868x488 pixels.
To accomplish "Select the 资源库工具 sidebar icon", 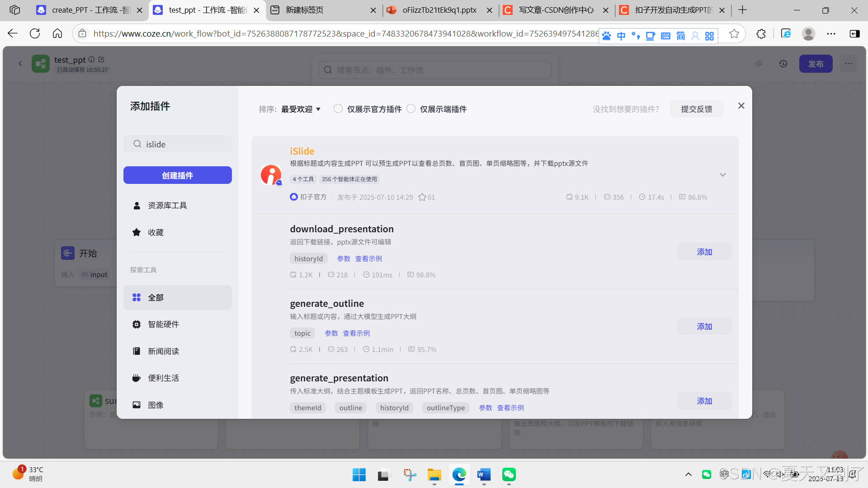I will [137, 205].
